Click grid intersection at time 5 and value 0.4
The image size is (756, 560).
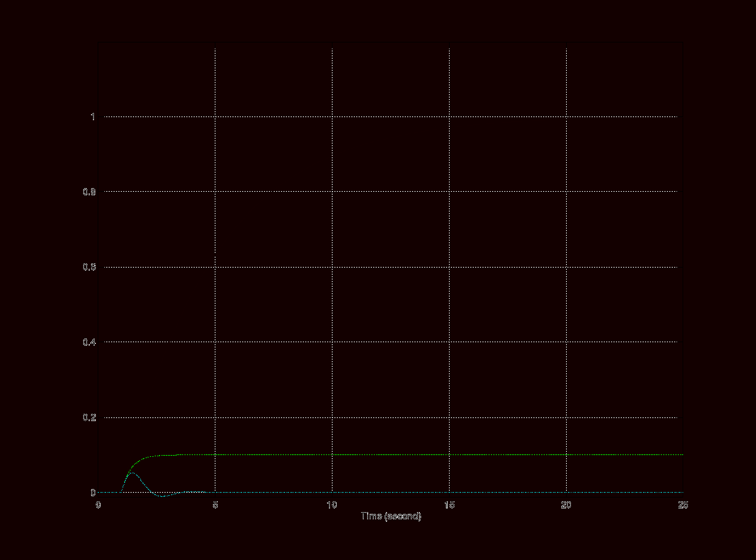coord(215,342)
